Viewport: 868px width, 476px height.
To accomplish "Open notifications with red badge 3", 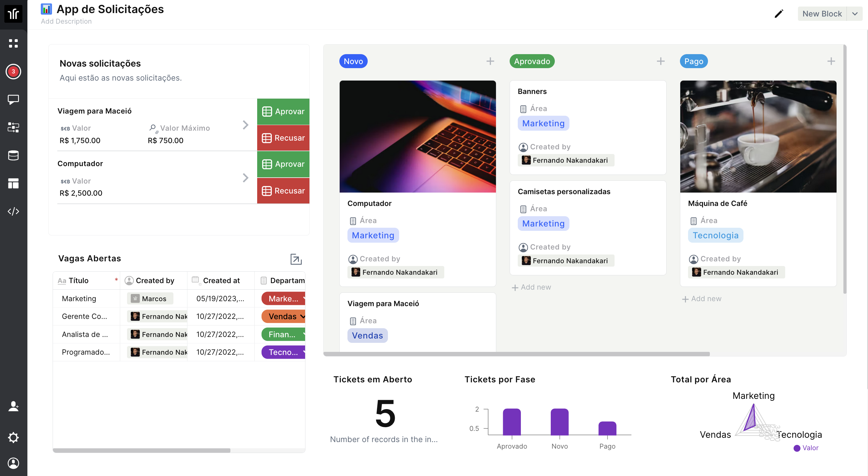I will (x=13, y=71).
